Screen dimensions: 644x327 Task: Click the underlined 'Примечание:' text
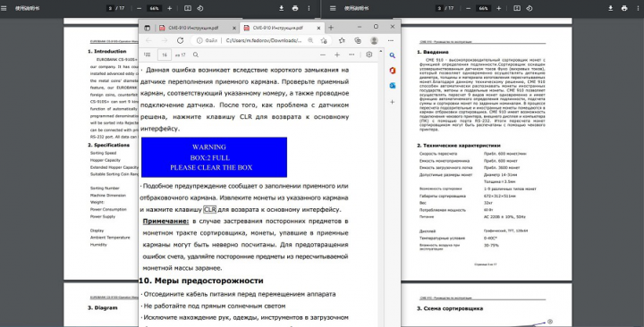(165, 222)
